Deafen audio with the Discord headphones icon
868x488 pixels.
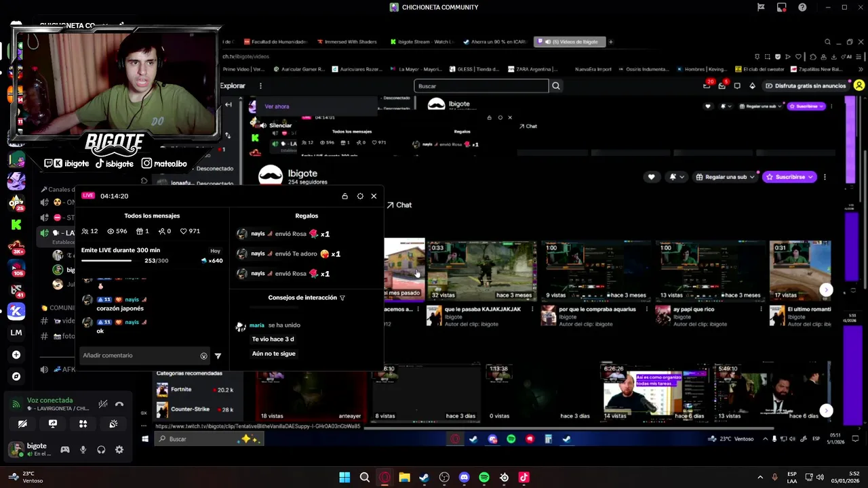point(101,449)
